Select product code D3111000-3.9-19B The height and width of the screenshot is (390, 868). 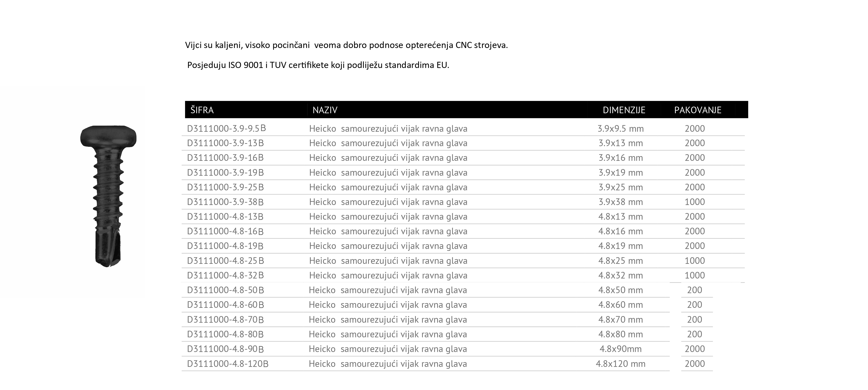[x=225, y=173]
